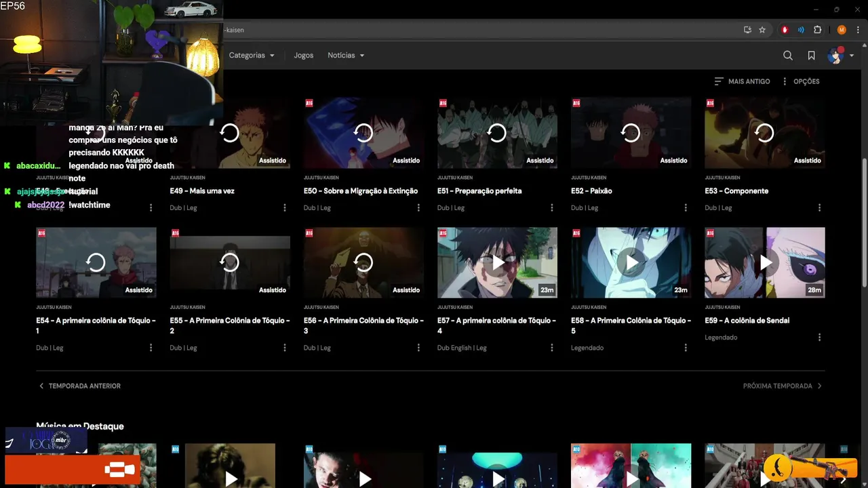This screenshot has height=488, width=868.
Task: Open the watchlist bookmark icon
Action: coord(811,56)
